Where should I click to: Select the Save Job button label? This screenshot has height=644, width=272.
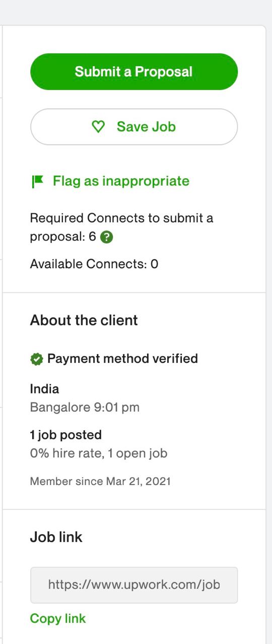146,127
